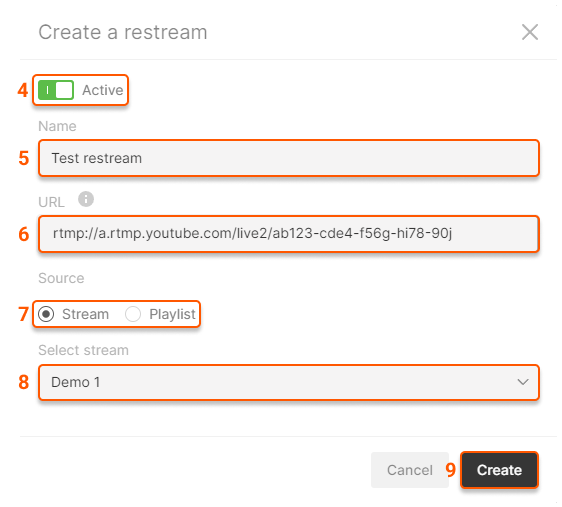Viewport: 562px width, 507px height.
Task: Open the Select stream dropdown showing Demo 1
Action: coord(289,382)
